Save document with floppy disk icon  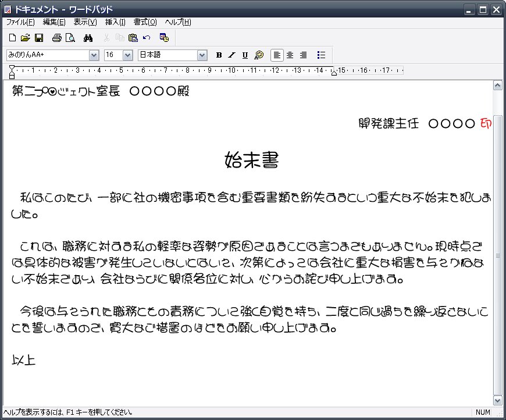point(39,38)
